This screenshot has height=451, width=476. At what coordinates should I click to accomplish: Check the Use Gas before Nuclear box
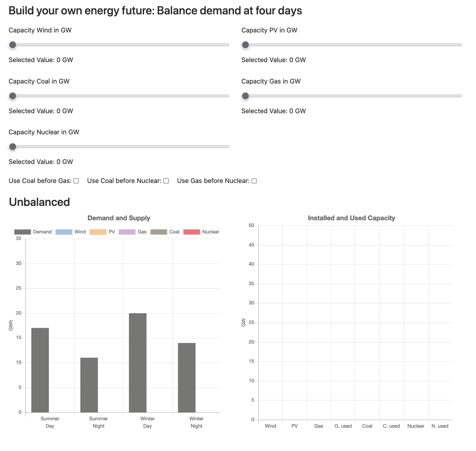(254, 181)
